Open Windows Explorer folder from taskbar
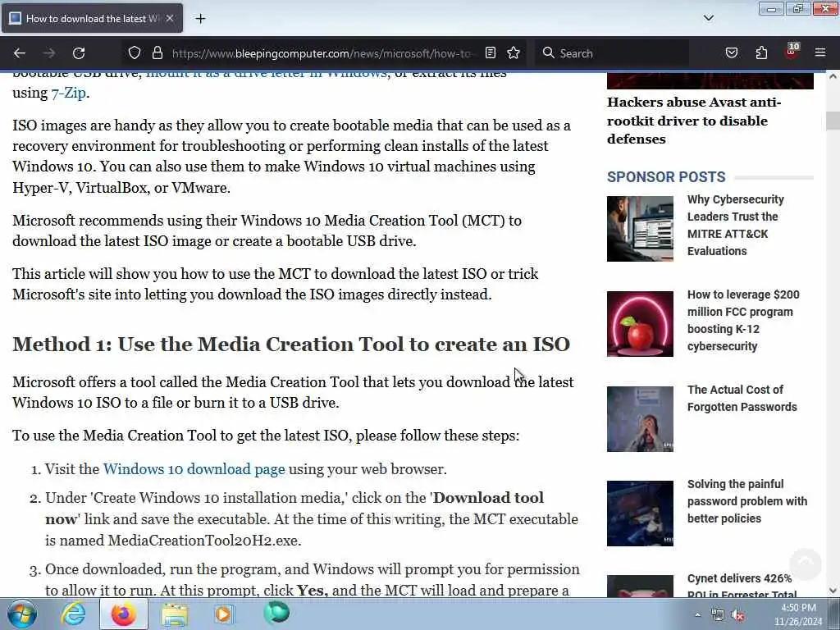This screenshot has width=840, height=630. coord(175,614)
